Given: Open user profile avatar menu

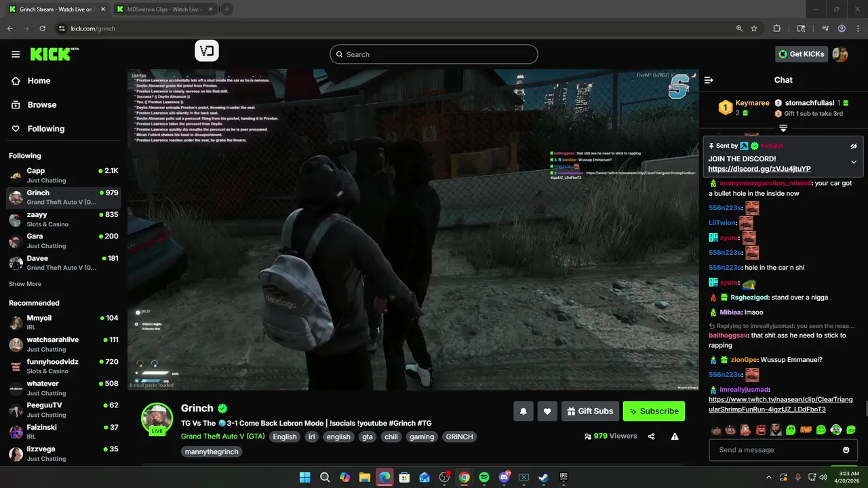Looking at the screenshot, I should point(840,54).
